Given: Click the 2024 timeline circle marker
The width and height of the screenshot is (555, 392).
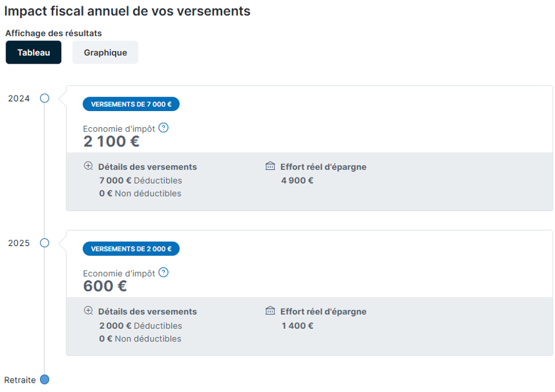Looking at the screenshot, I should click(x=44, y=99).
